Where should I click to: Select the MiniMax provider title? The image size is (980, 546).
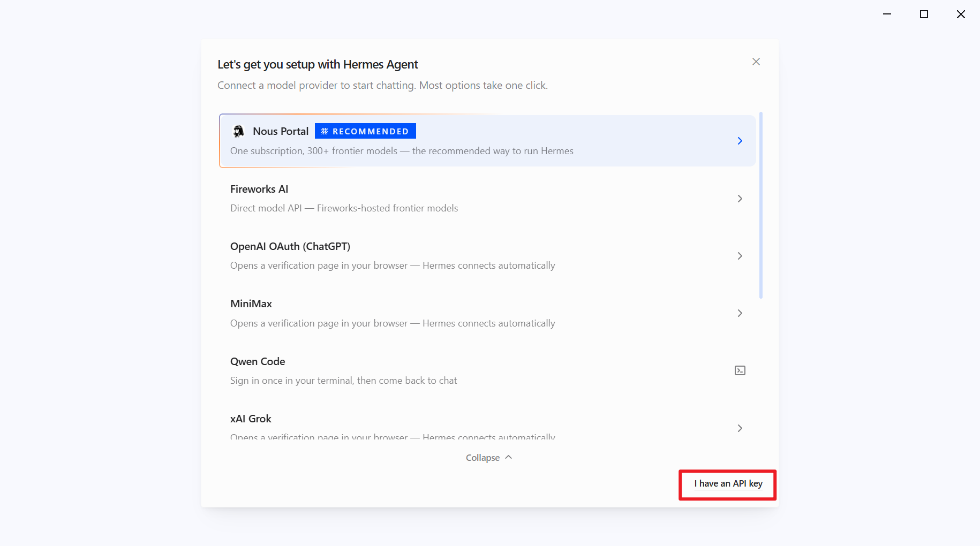251,304
